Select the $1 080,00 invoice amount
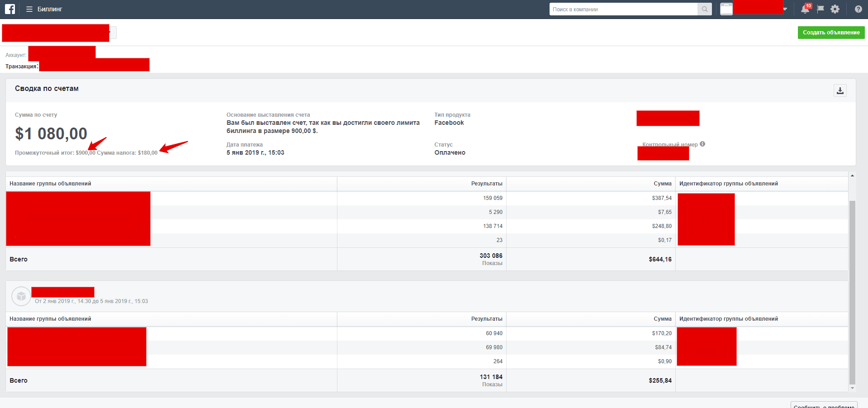Viewport: 868px width, 408px height. pyautogui.click(x=51, y=133)
